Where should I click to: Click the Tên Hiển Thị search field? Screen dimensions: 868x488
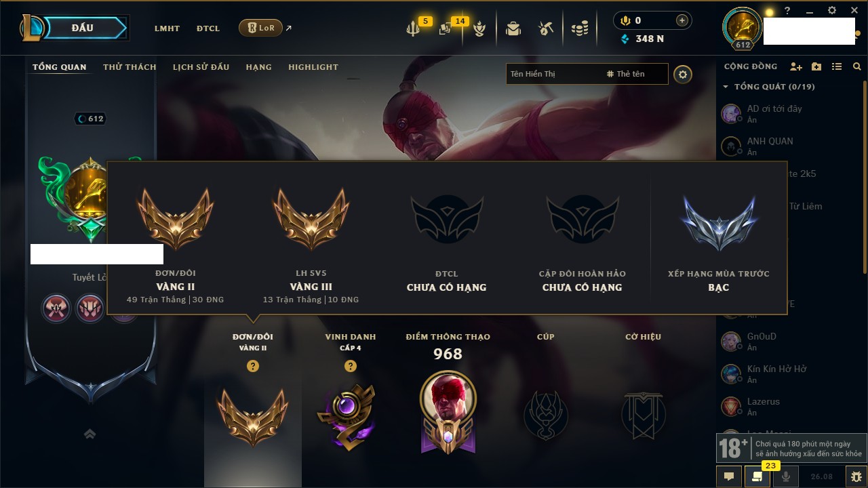(555, 74)
